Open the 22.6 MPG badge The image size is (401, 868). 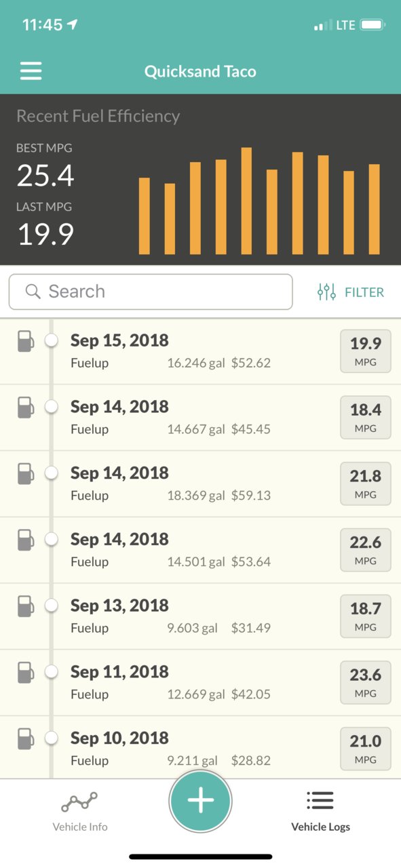366,550
